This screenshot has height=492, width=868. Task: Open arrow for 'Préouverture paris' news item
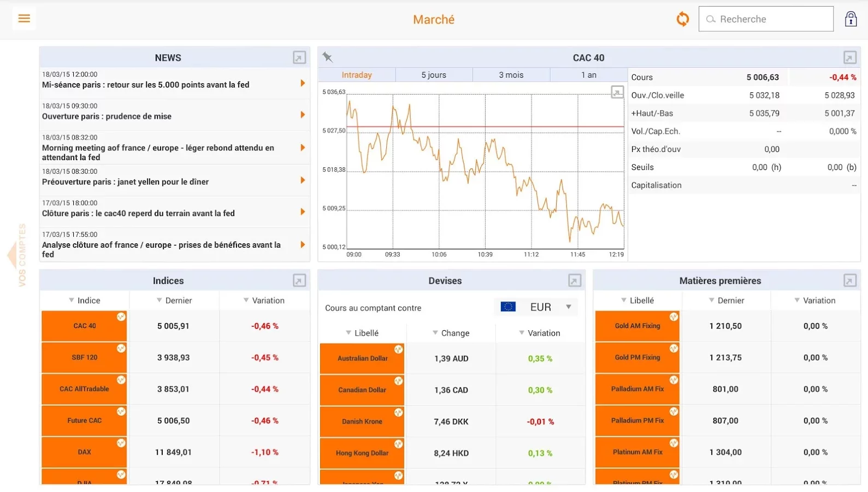click(303, 180)
